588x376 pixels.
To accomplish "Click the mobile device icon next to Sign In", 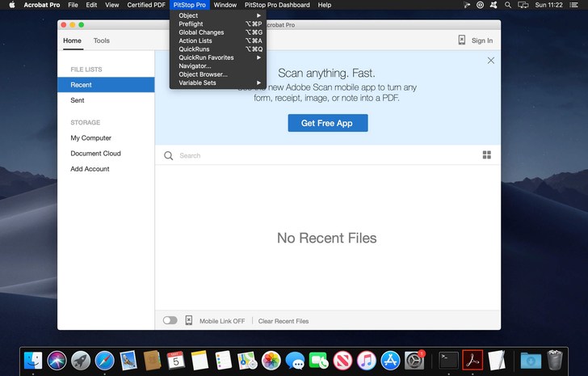I will coord(461,40).
